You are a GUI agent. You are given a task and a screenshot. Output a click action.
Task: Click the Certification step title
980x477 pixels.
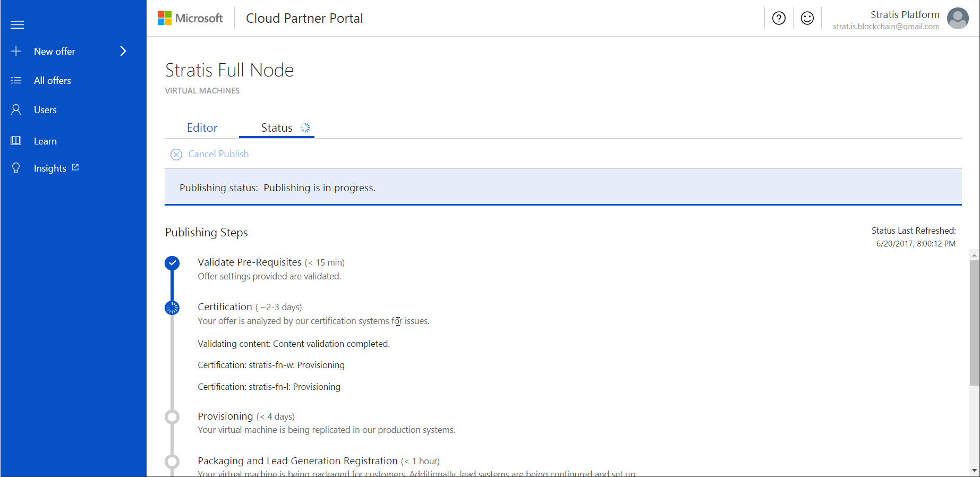point(225,306)
